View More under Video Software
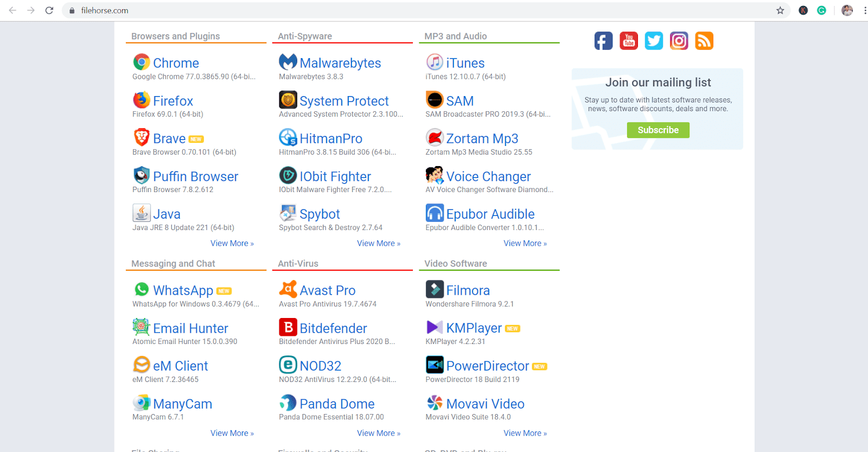This screenshot has height=452, width=868. tap(525, 433)
